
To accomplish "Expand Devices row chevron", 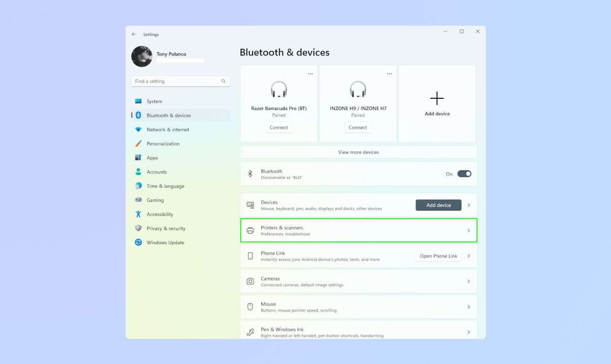I will (x=469, y=205).
